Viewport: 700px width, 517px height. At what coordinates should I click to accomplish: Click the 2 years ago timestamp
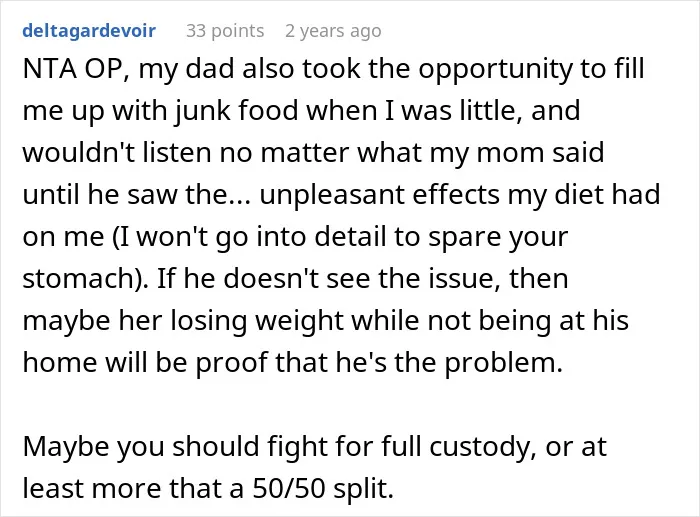coord(333,31)
